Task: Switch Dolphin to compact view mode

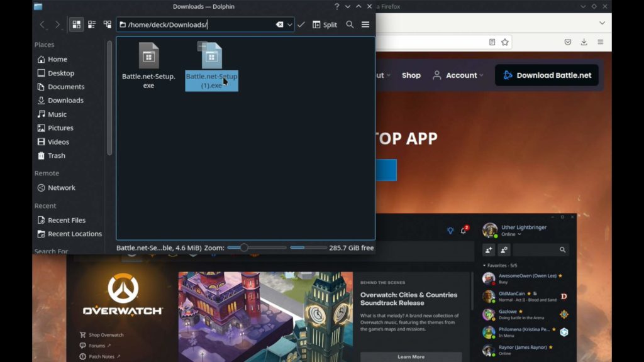Action: (x=92, y=25)
